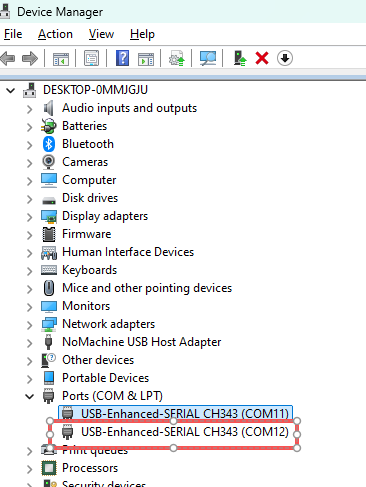Click Scan for hardware changes icon

click(x=208, y=58)
